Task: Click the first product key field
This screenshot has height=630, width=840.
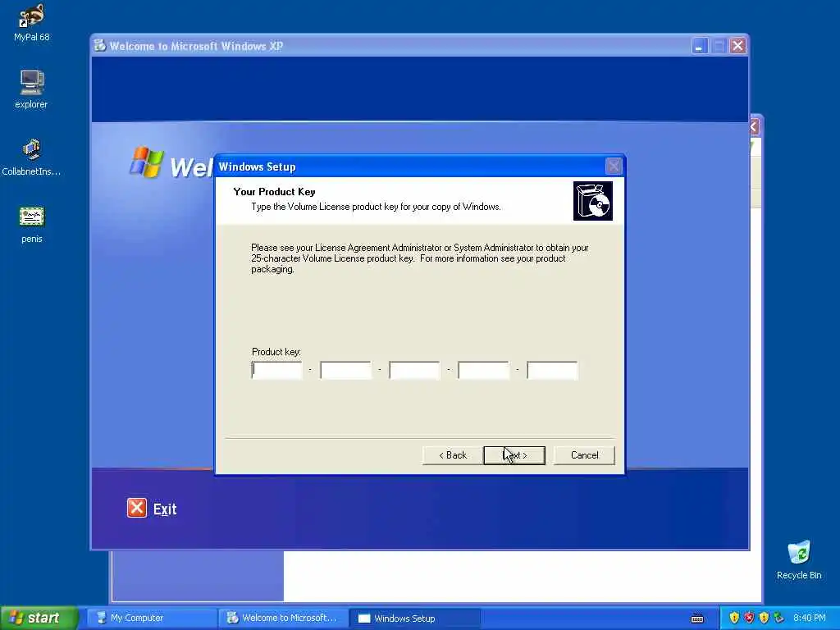Action: pyautogui.click(x=277, y=370)
